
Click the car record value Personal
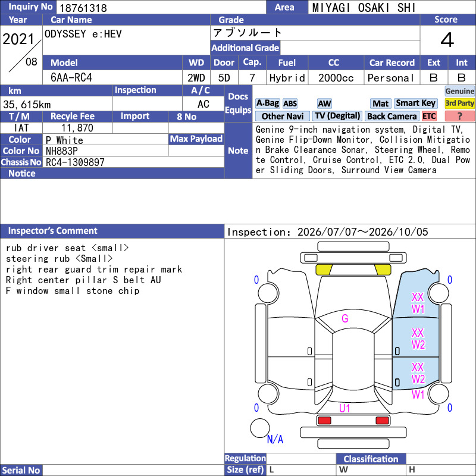coord(391,78)
